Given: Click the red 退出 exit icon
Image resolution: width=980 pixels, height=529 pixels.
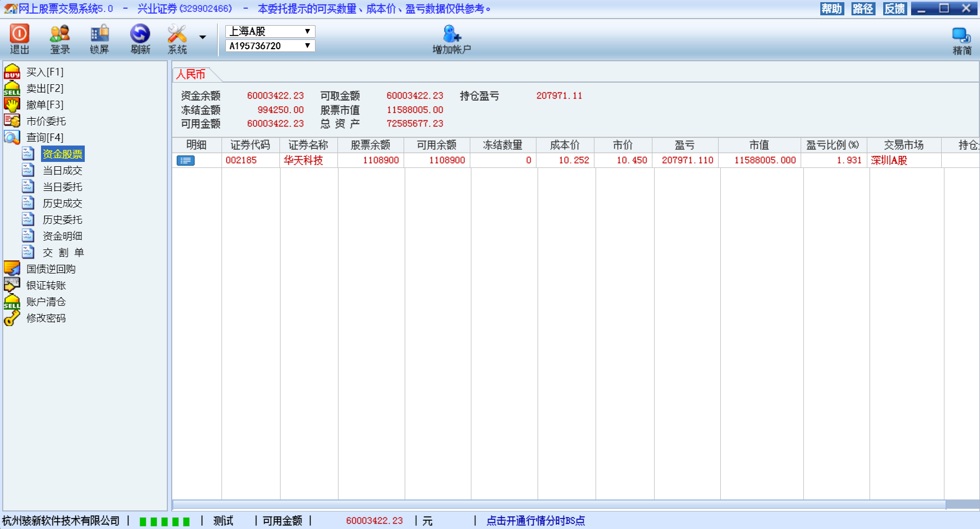Looking at the screenshot, I should (19, 34).
